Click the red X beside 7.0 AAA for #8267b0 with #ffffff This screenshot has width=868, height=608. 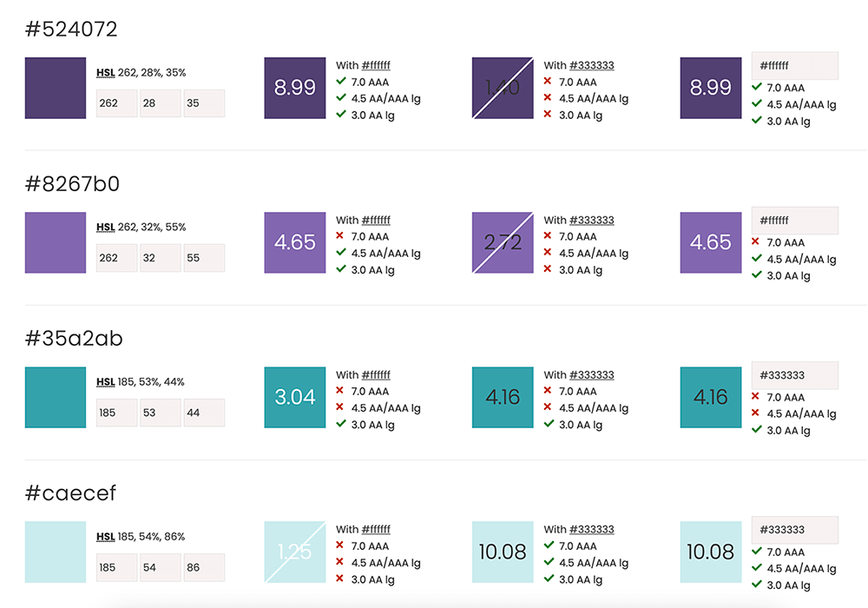(339, 236)
